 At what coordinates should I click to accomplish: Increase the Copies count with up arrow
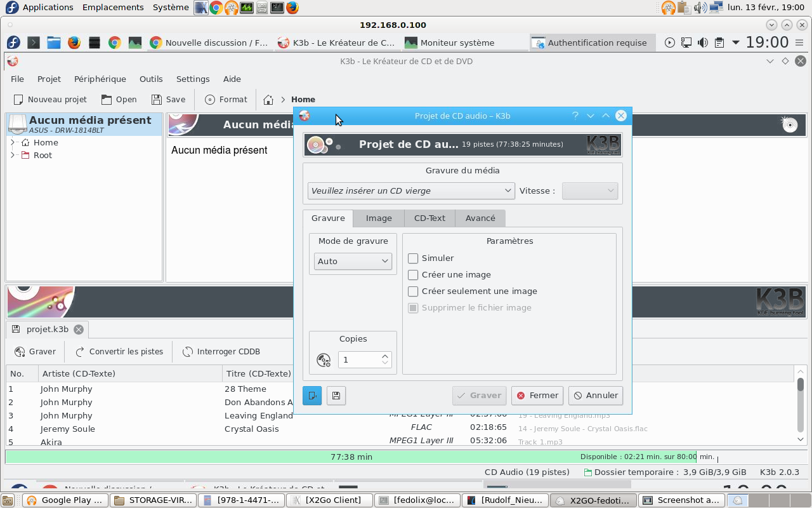(385, 356)
